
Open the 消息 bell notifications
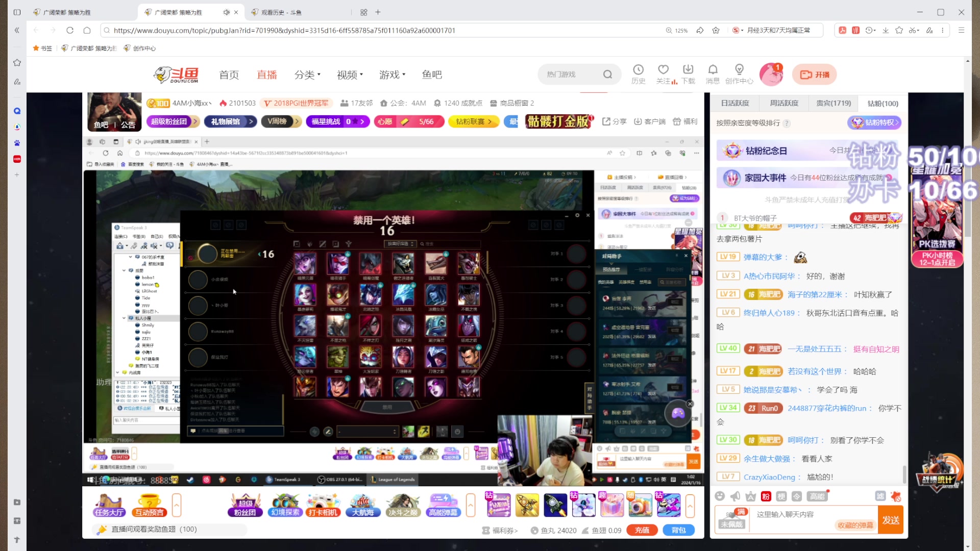(x=713, y=74)
